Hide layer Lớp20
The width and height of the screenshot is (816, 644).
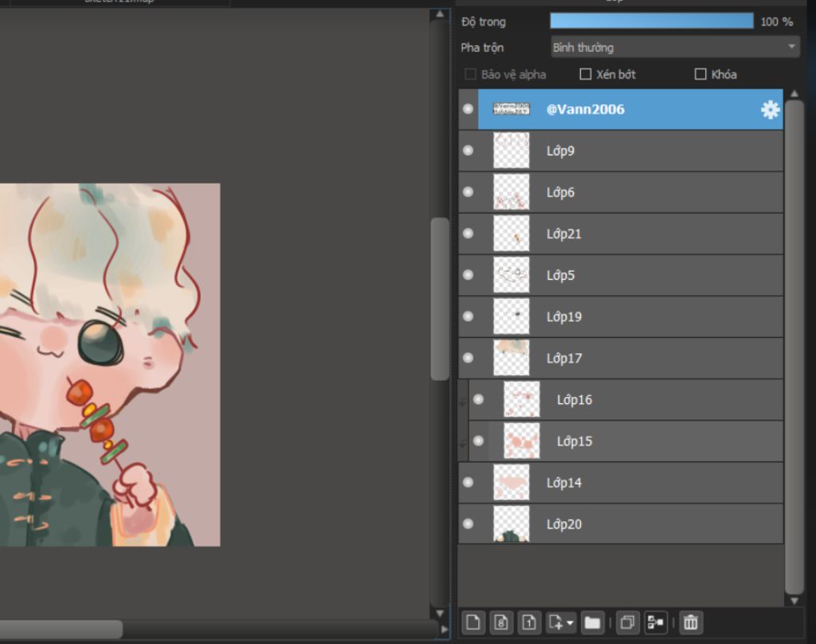click(x=468, y=524)
